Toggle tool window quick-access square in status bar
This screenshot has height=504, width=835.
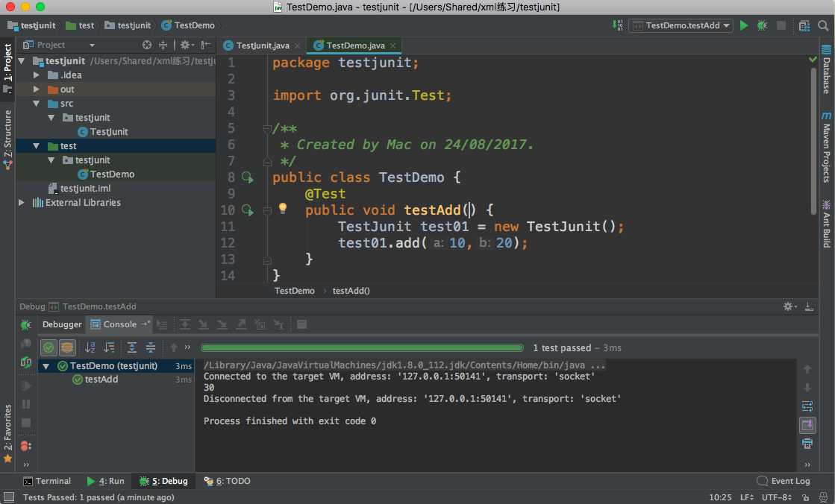pos(8,497)
